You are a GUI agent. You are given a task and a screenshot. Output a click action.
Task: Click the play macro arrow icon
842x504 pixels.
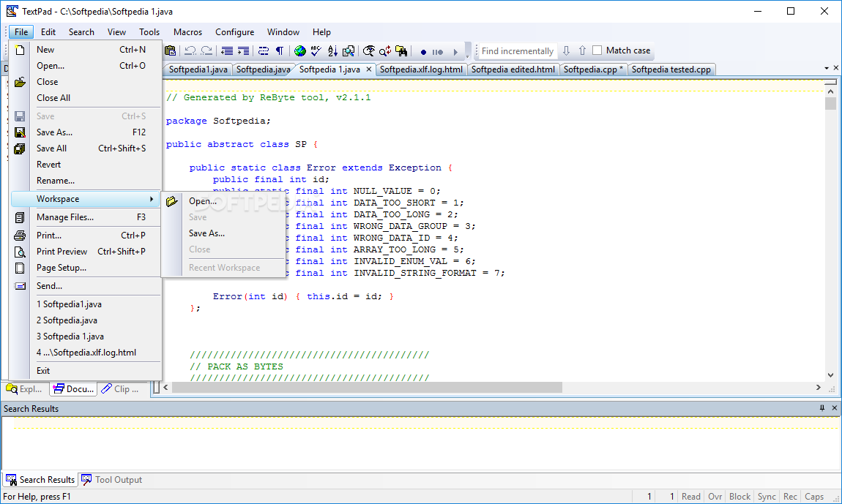point(455,52)
